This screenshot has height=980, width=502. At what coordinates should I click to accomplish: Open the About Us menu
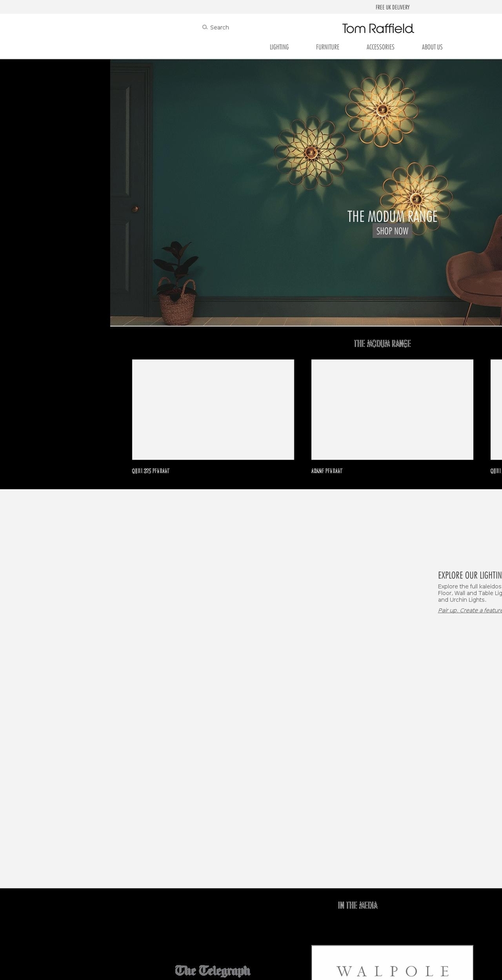click(432, 47)
